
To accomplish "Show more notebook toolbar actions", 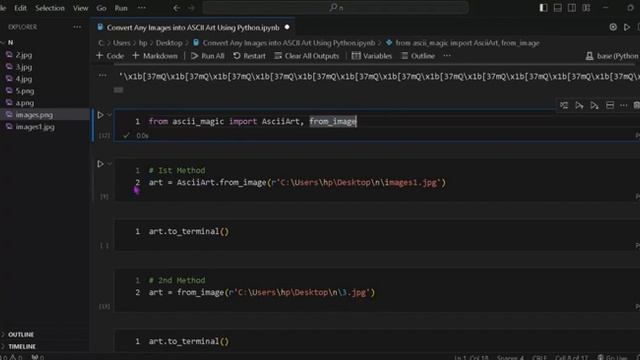I will (x=447, y=56).
